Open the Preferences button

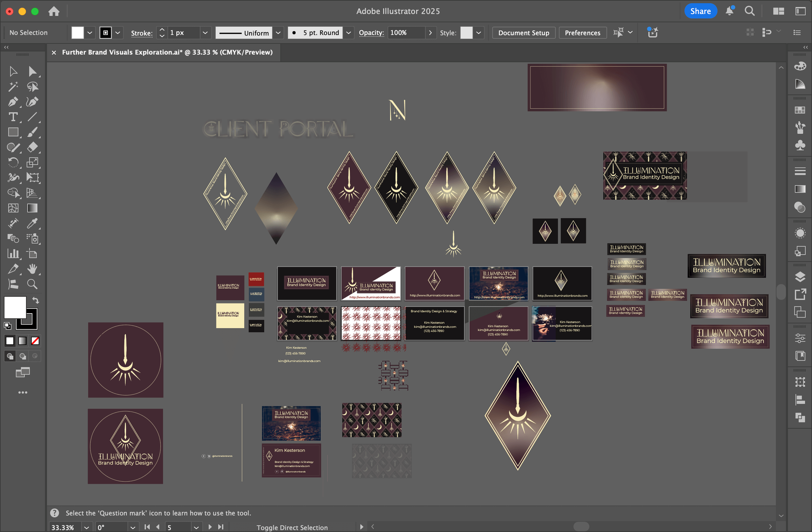click(x=582, y=33)
